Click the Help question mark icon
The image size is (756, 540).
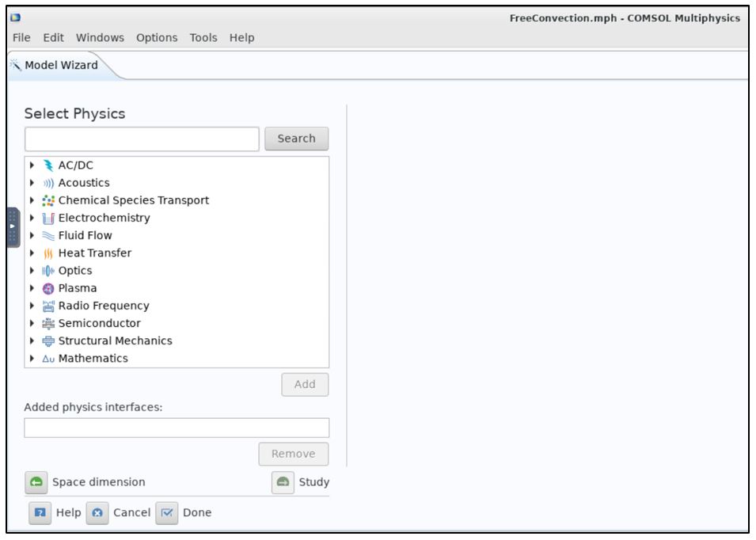tap(40, 512)
